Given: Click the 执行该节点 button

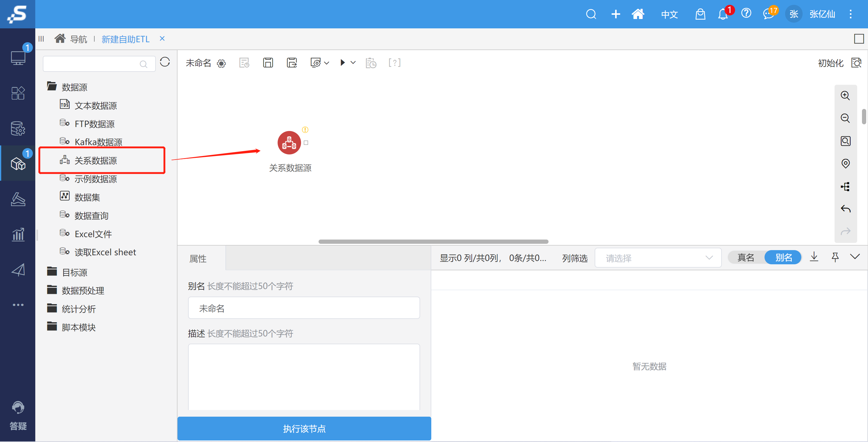Looking at the screenshot, I should coord(304,428).
